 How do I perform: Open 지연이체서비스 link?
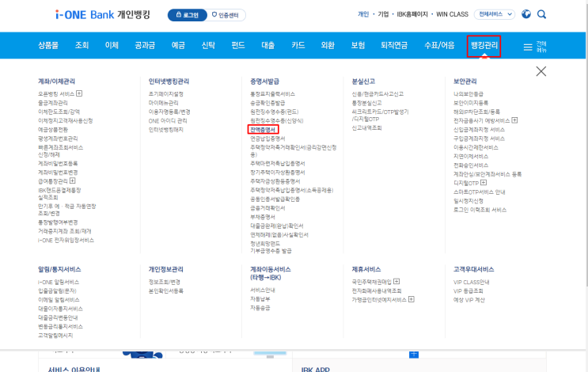[471, 157]
